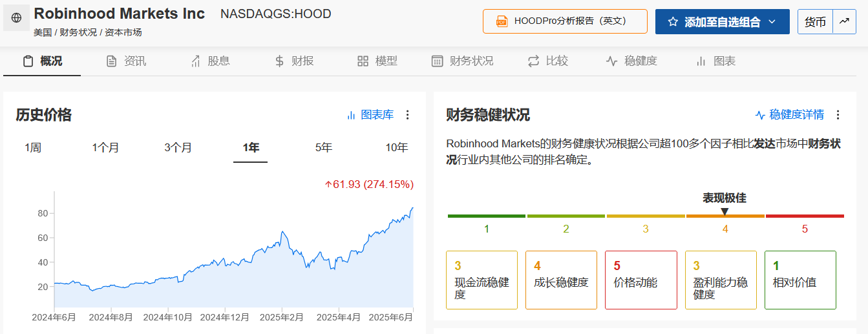Click the light green segment 2 of health scale
The width and height of the screenshot is (868, 334).
point(566,216)
